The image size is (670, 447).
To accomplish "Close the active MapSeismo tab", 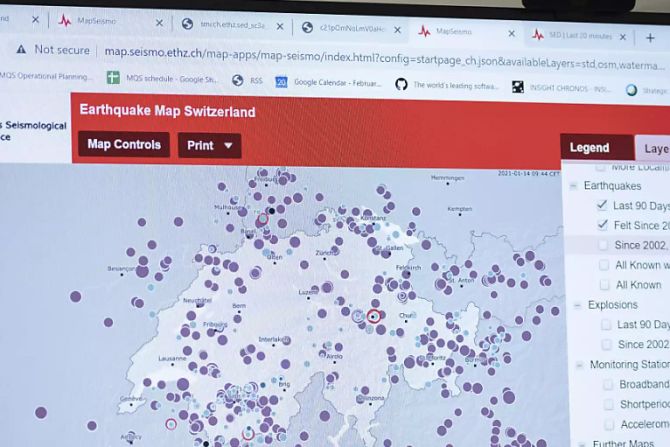I will click(x=511, y=33).
